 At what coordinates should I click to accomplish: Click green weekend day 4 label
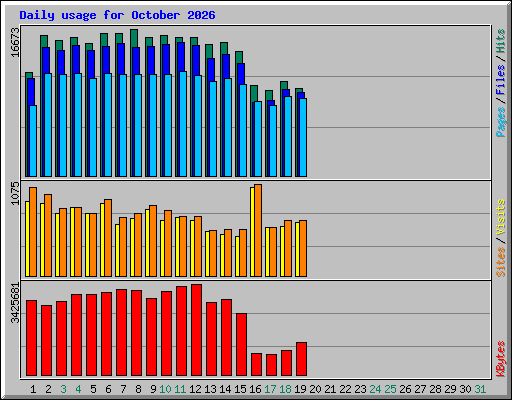tap(78, 389)
